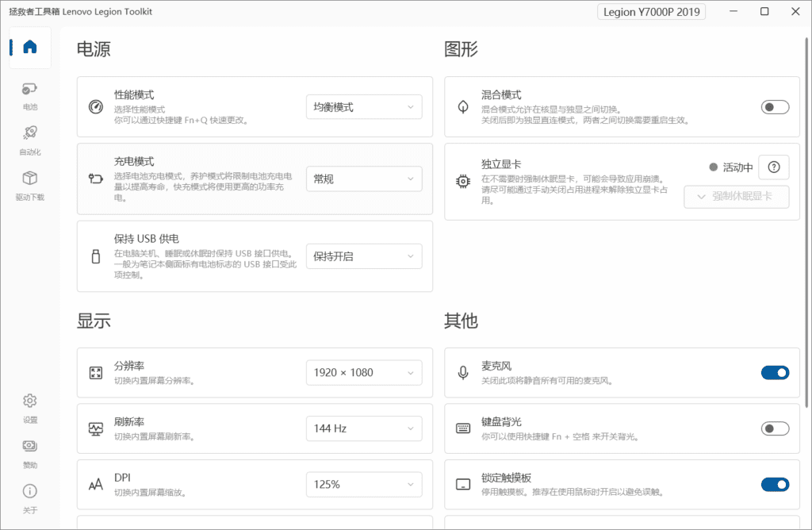Open the home page sidebar icon
This screenshot has height=530, width=812.
point(30,48)
